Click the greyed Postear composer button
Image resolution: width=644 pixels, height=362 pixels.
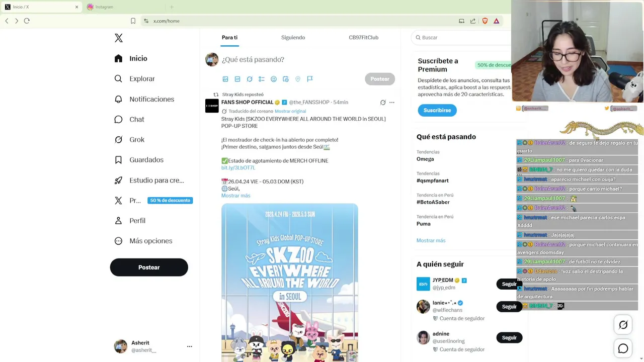click(380, 79)
